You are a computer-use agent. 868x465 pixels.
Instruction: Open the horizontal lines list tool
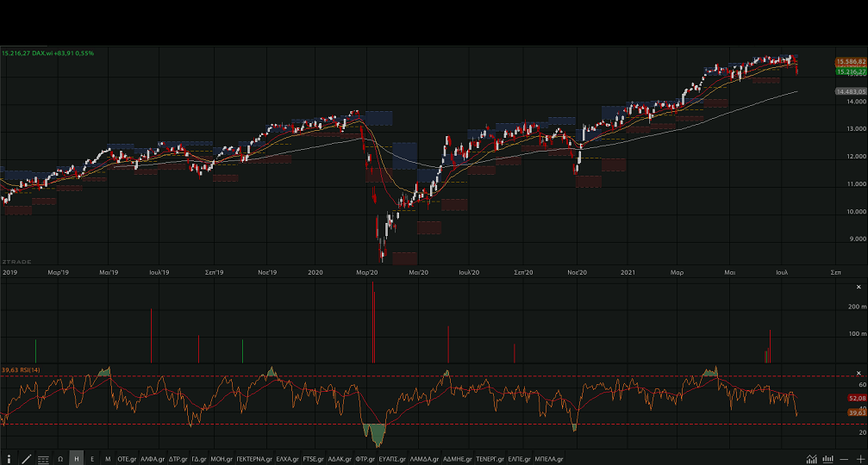(43, 459)
